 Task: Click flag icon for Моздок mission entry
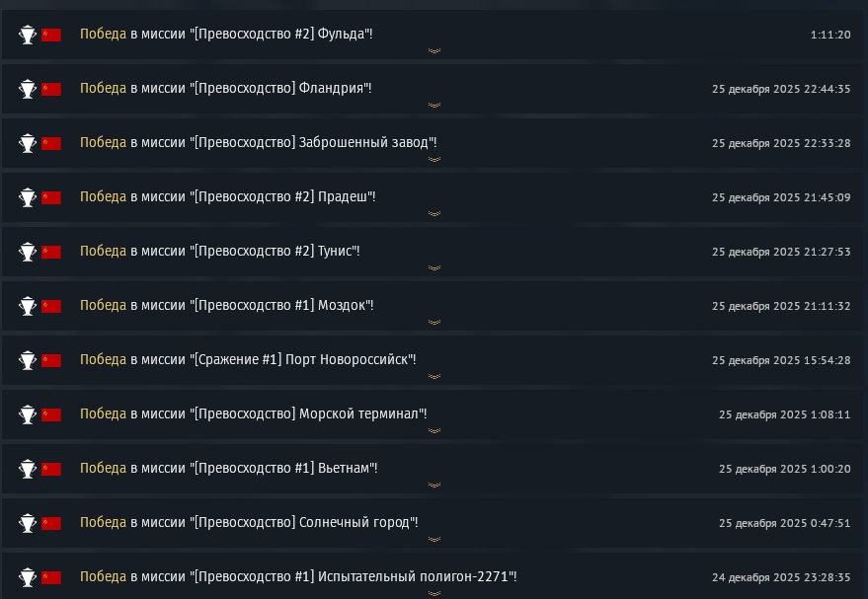[x=51, y=306]
